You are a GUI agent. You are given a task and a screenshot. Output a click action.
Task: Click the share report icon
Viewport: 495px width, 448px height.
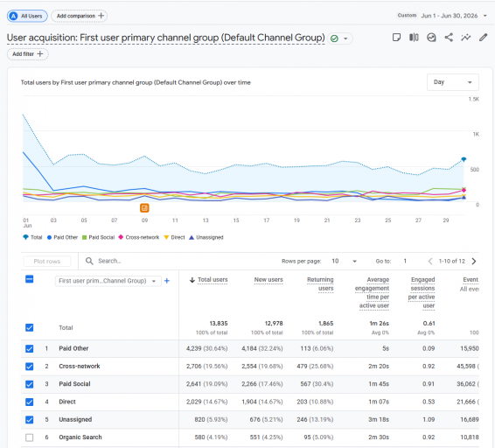tap(449, 38)
